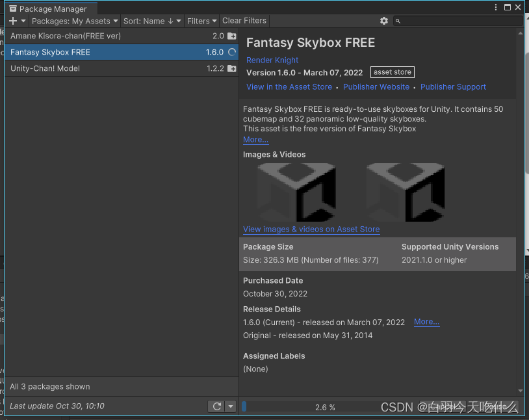This screenshot has height=420, width=529.
Task: Click 'Original - released on May 31, 2014'
Action: click(307, 335)
